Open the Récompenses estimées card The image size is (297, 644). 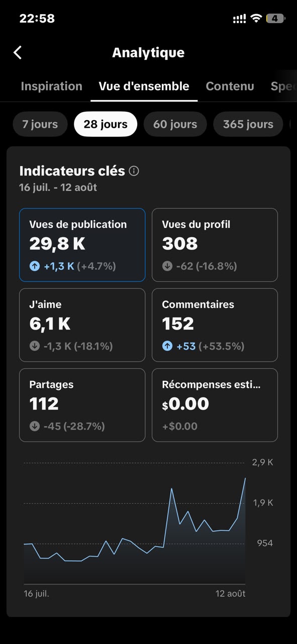click(x=215, y=405)
